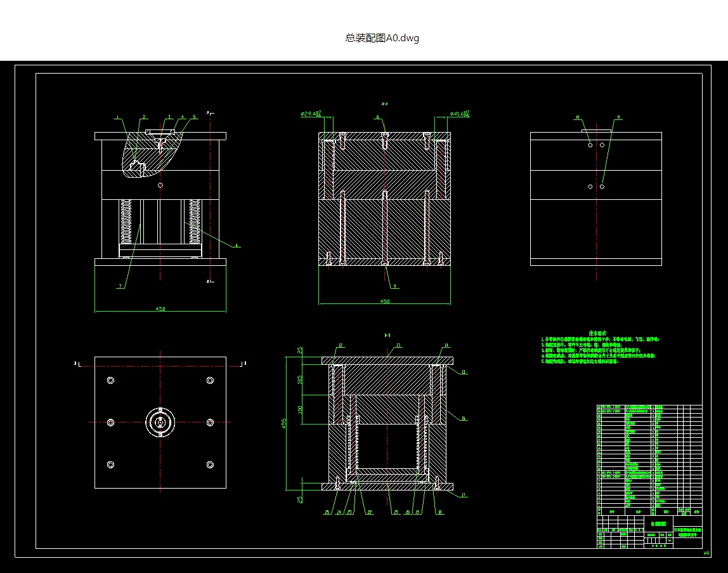Click part balloon 17 on section B-B
Viewport: 728px width, 573px height.
point(464,495)
